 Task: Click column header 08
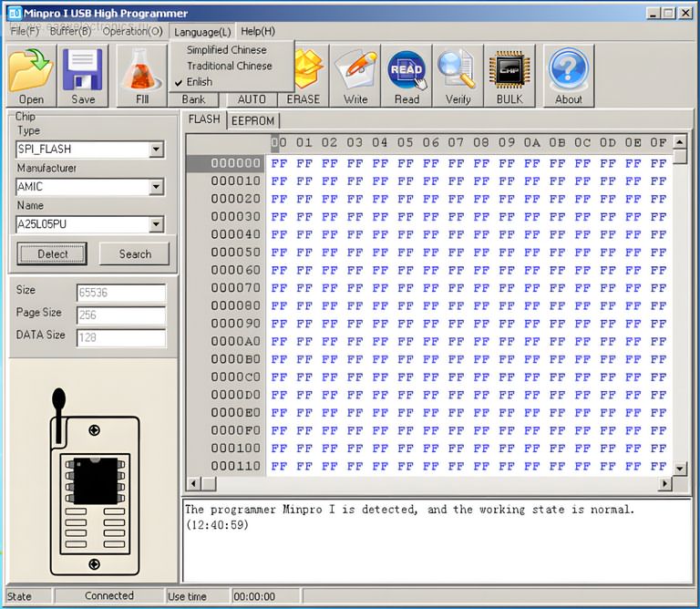[x=481, y=142]
